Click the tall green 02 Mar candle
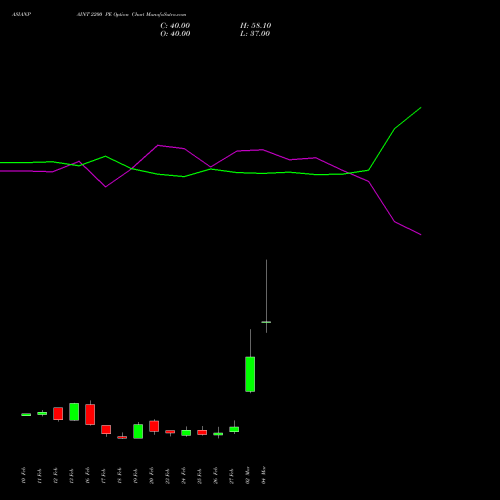The image size is (500, 500). click(x=250, y=374)
